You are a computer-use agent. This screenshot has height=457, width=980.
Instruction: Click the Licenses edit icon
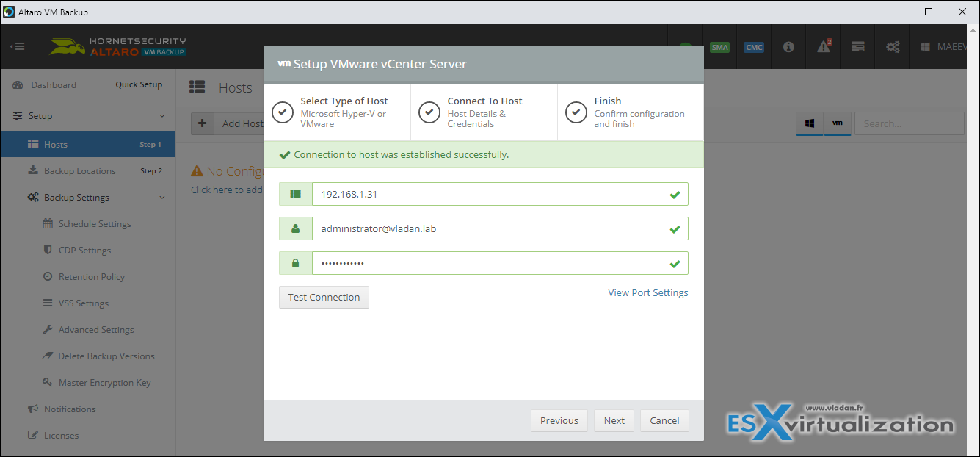pos(33,436)
